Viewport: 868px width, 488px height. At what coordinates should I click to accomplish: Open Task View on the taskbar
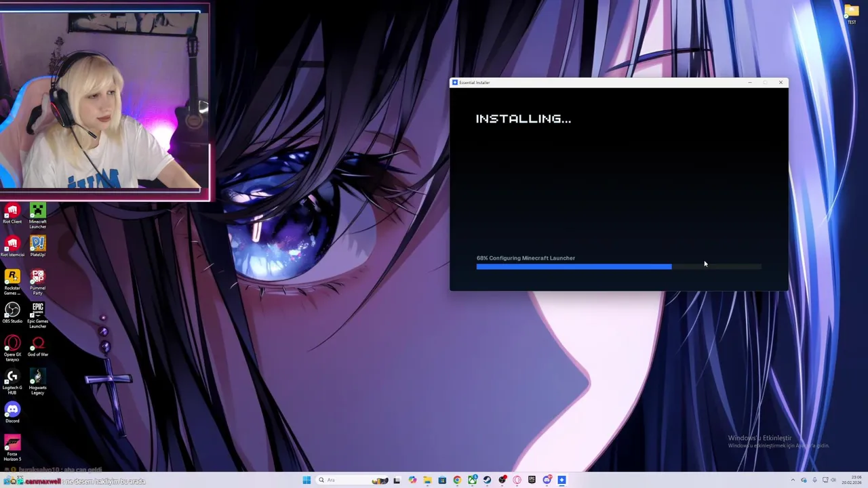(x=397, y=480)
